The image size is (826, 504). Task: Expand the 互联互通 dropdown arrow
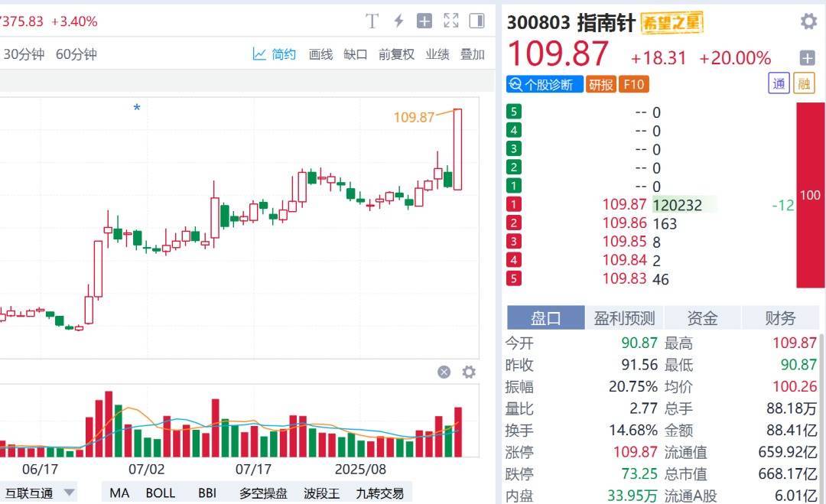pos(69,493)
